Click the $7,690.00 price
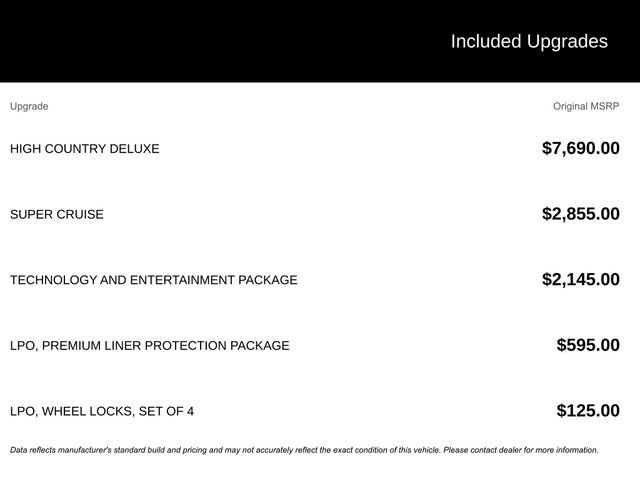Screen dimensions: 640x480 (580, 148)
